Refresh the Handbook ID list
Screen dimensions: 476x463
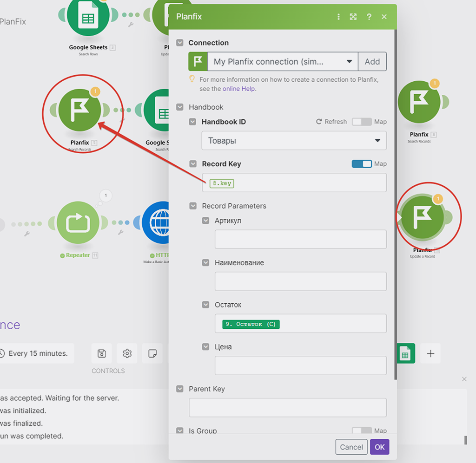pyautogui.click(x=331, y=122)
